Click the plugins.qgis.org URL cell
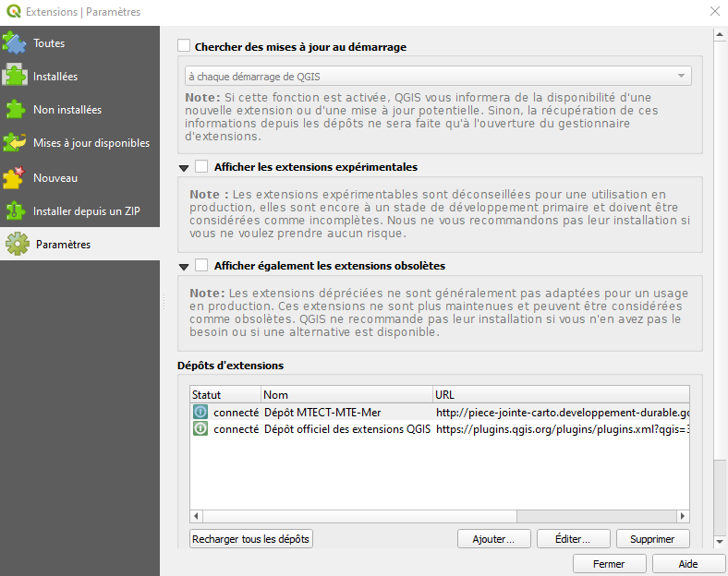728x576 pixels. pos(563,429)
